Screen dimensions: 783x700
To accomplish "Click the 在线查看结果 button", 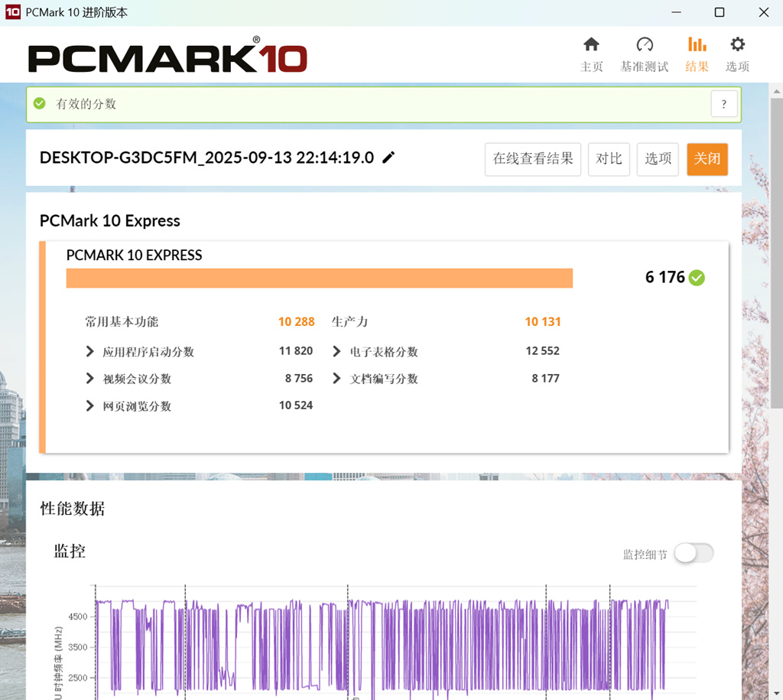I will click(533, 159).
